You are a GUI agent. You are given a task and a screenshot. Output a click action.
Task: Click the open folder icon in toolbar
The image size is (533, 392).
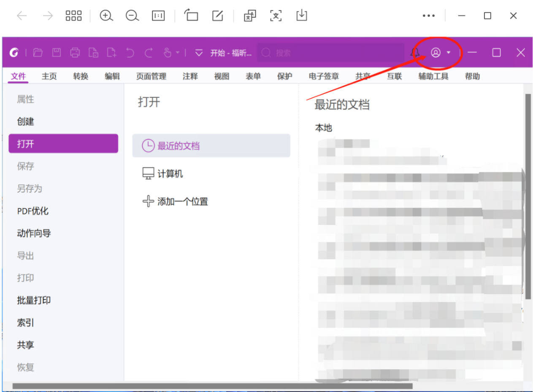[x=38, y=53]
